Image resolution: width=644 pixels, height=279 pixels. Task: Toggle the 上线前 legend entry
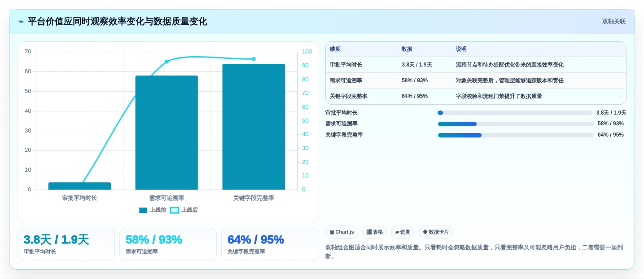coord(153,210)
